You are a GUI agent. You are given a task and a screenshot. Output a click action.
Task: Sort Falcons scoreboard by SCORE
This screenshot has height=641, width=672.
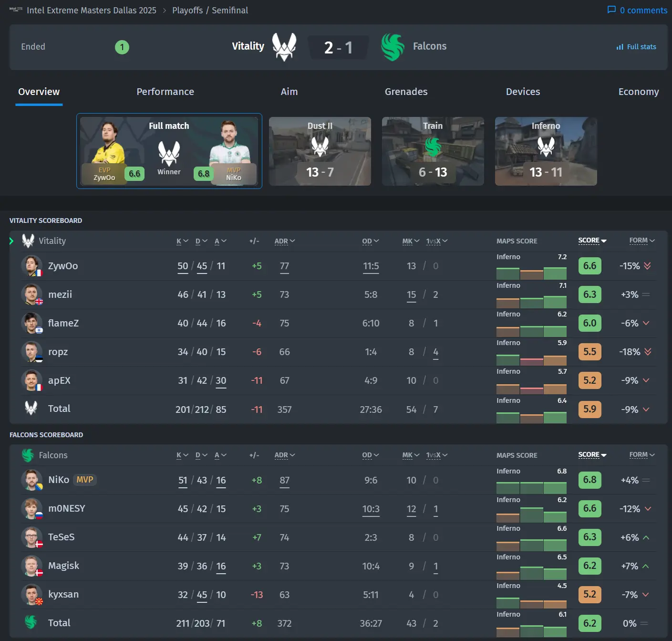[x=592, y=455]
